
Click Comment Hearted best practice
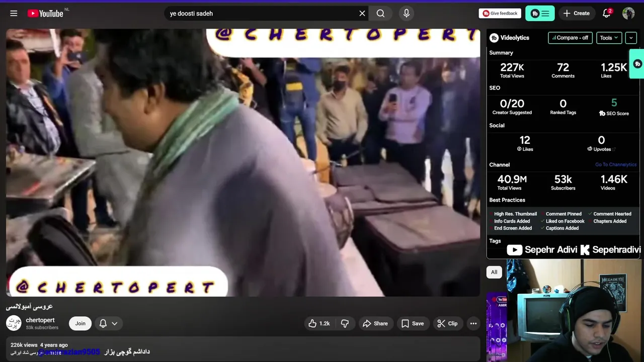(x=612, y=214)
